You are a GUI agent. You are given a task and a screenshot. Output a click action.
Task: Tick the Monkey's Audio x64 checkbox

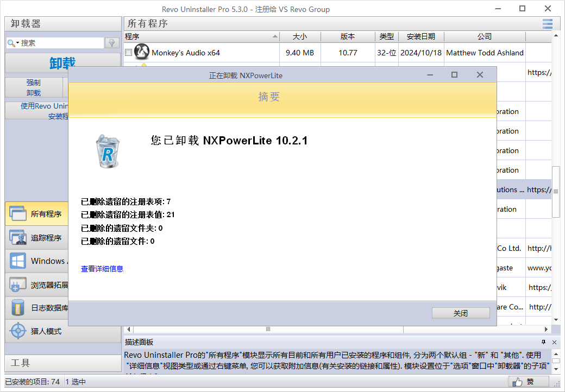pos(129,53)
